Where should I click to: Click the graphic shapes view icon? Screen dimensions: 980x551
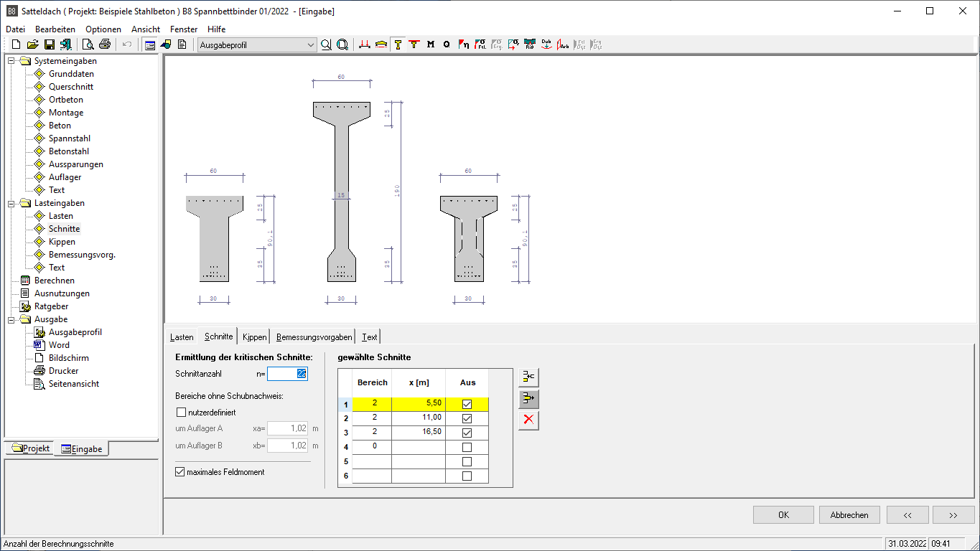pos(166,44)
